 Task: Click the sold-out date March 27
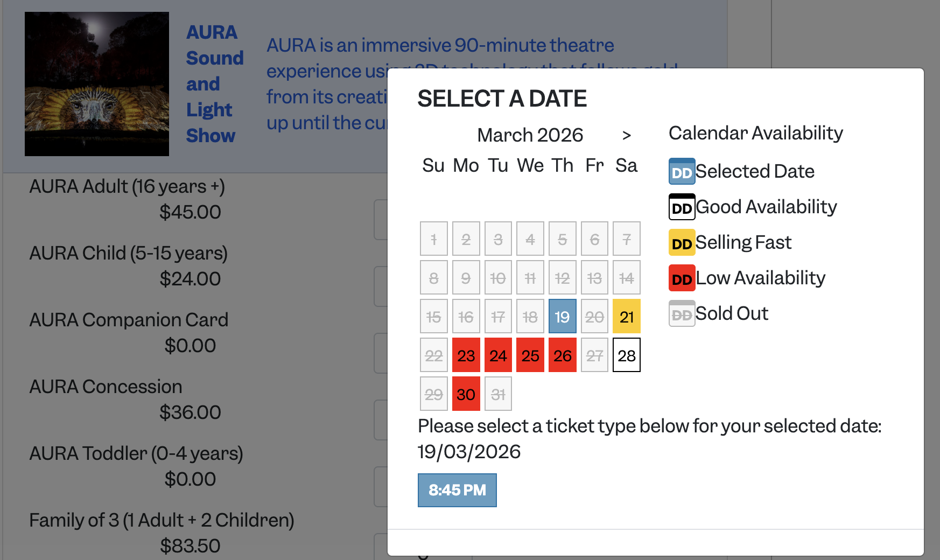(x=594, y=355)
